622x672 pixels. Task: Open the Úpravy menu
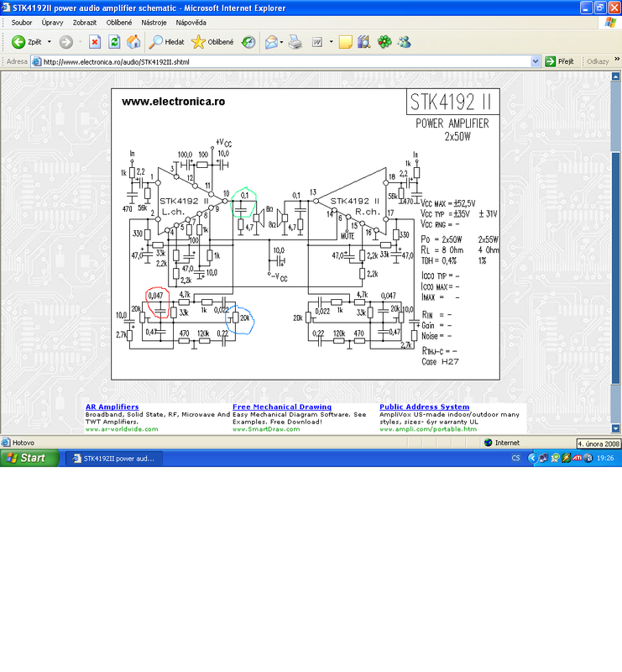point(52,23)
